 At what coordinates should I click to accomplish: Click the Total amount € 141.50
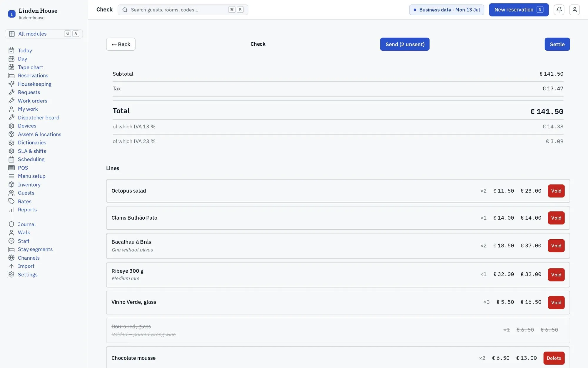click(x=547, y=112)
